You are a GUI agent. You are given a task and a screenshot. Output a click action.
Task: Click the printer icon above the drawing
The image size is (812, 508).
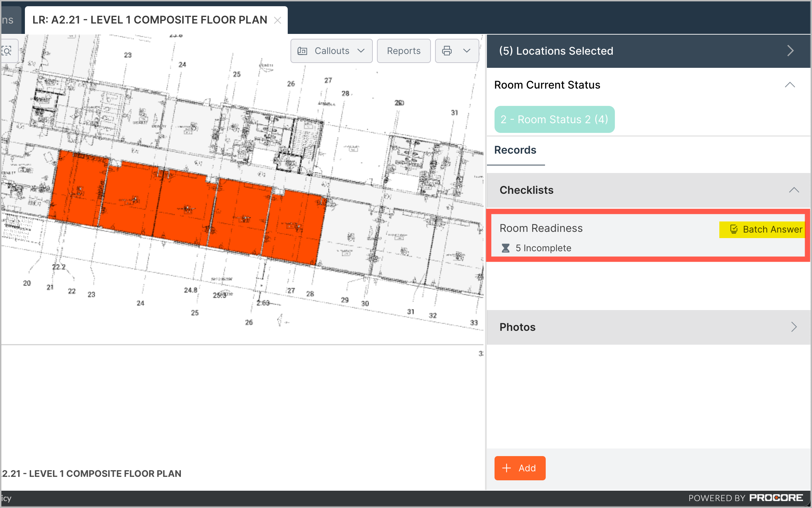[447, 51]
